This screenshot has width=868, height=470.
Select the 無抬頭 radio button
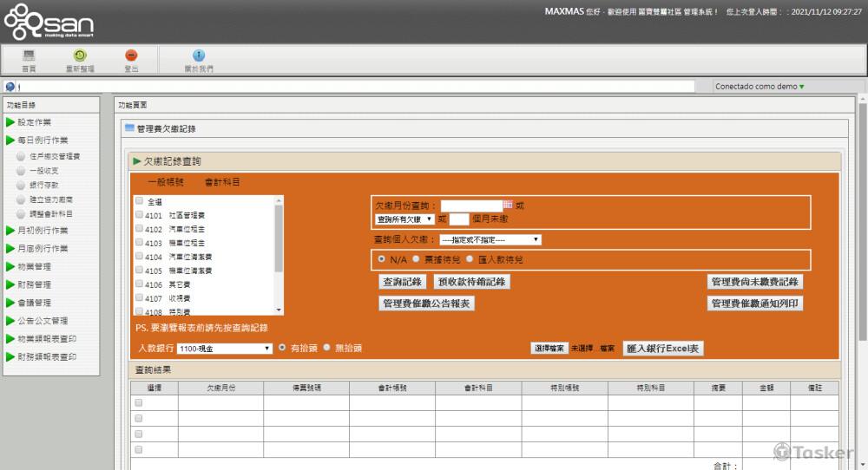point(327,348)
